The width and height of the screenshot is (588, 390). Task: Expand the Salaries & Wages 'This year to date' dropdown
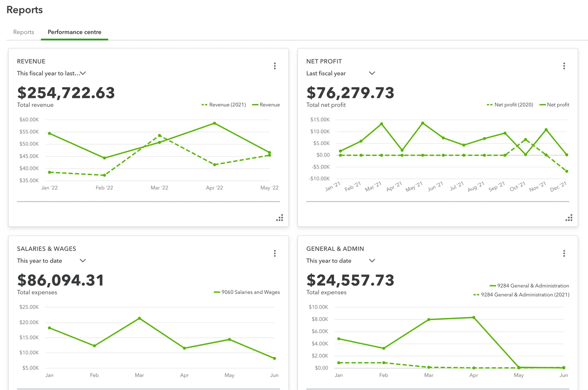pyautogui.click(x=51, y=260)
